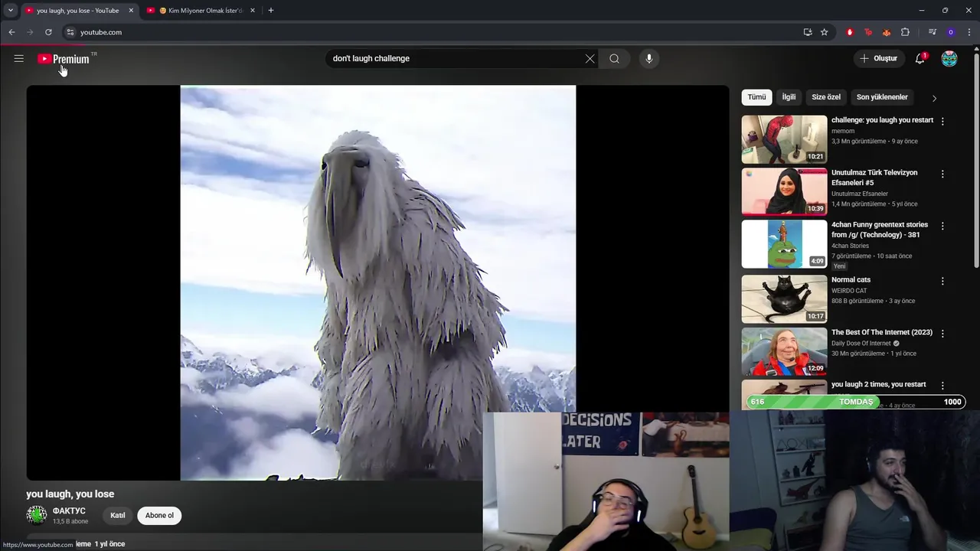This screenshot has height=551, width=980.
Task: Submit search with magnifier icon
Action: pos(614,58)
